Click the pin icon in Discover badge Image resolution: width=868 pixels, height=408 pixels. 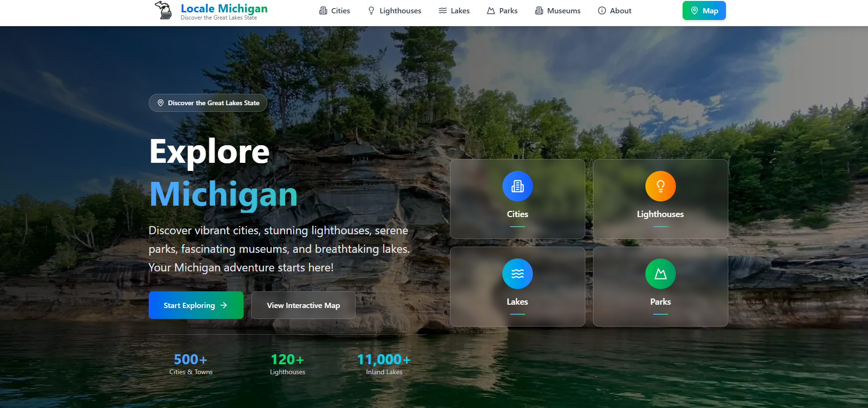click(161, 103)
